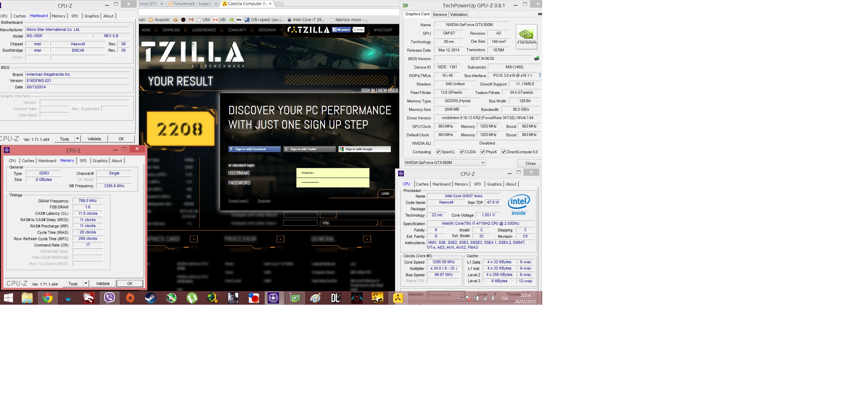The image size is (868, 417).
Task: Open Tools dropdown arrow in Memory CPU-Z
Action: click(86, 283)
